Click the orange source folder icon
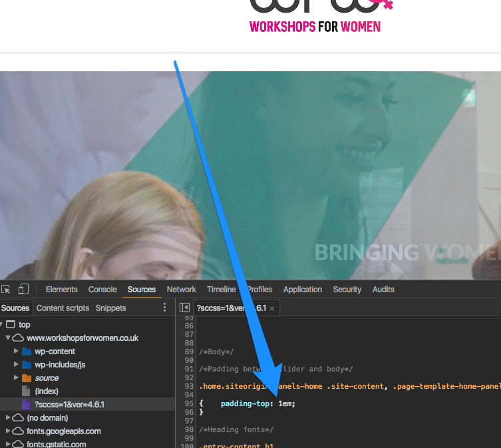Image resolution: width=501 pixels, height=448 pixels. (x=27, y=378)
